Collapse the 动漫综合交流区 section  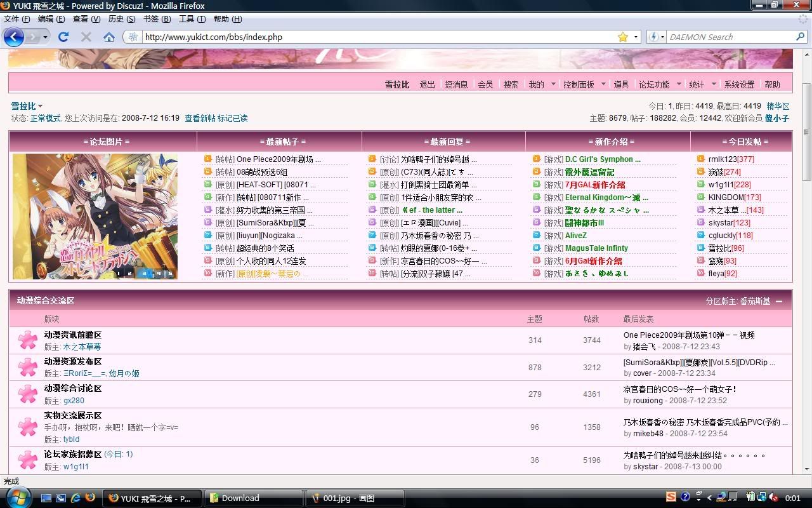click(x=779, y=301)
